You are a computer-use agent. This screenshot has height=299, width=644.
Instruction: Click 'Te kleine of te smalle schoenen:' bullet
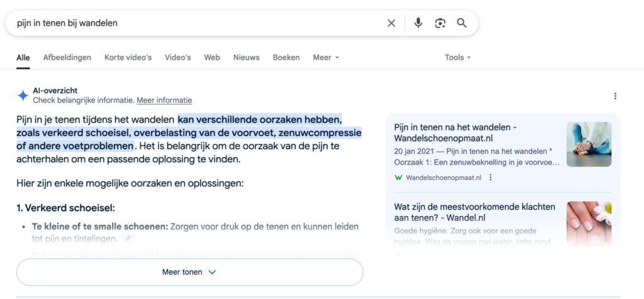click(x=100, y=227)
